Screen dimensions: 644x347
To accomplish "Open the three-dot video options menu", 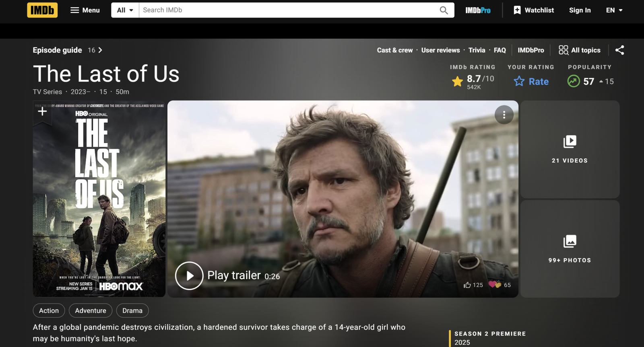I will click(x=504, y=115).
